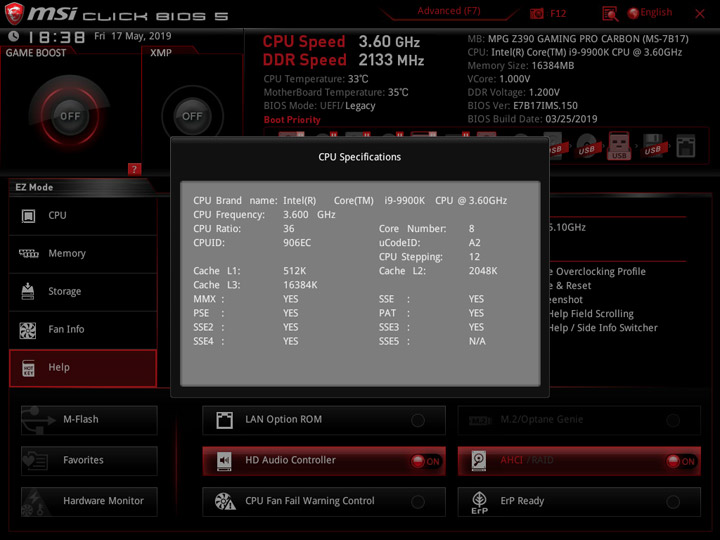
Task: Switch to Advanced (F7) mode
Action: coord(449,11)
